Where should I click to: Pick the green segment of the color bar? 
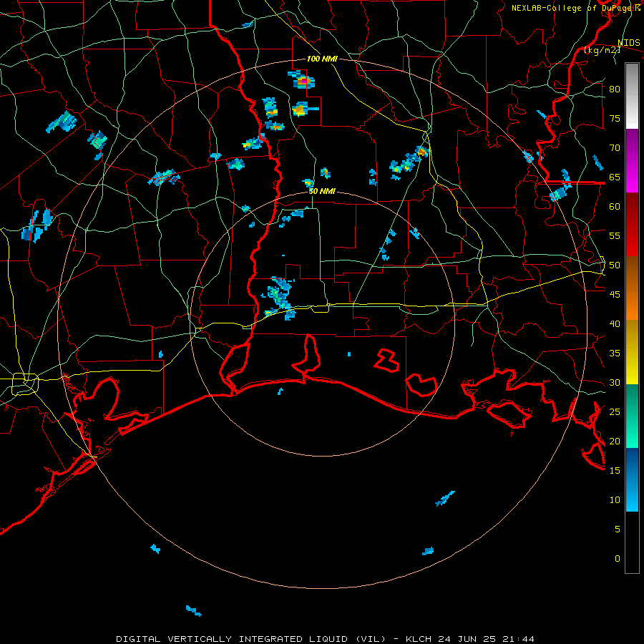click(632, 416)
